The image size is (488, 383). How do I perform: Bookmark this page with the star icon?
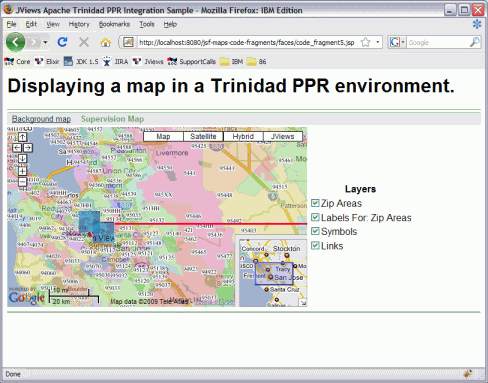pyautogui.click(x=366, y=42)
